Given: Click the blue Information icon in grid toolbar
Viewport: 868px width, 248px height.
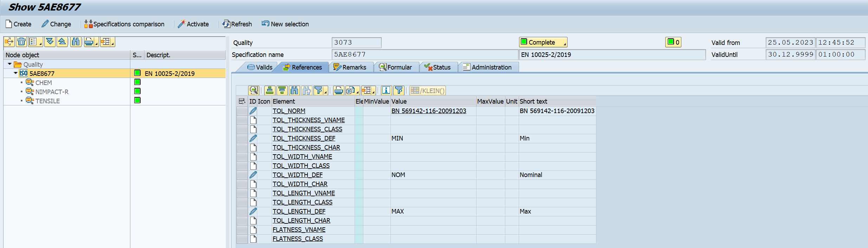Looking at the screenshot, I should [x=386, y=91].
